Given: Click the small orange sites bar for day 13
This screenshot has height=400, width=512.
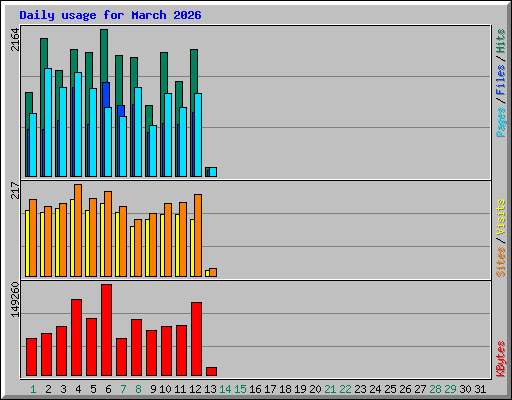Looking at the screenshot, I should 213,272.
